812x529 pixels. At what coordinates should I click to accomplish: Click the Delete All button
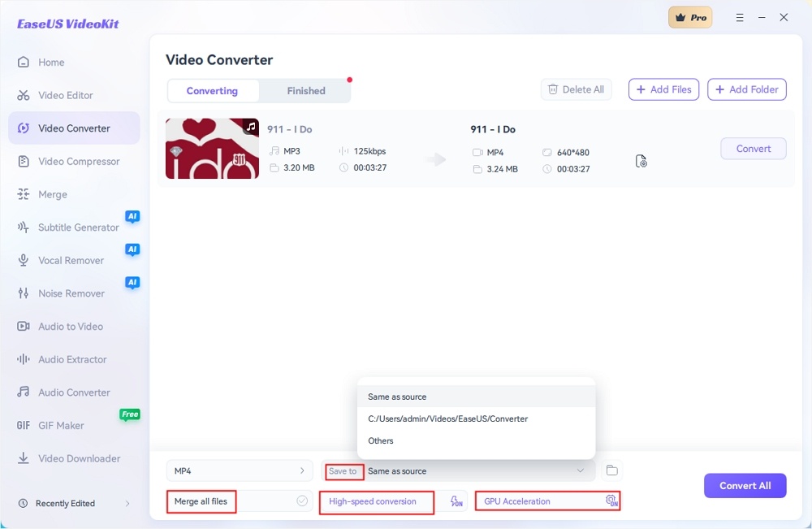(576, 89)
